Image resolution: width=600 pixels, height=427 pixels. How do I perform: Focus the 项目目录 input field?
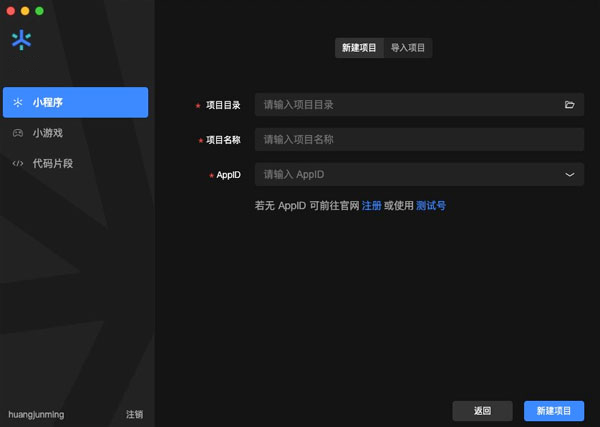419,105
